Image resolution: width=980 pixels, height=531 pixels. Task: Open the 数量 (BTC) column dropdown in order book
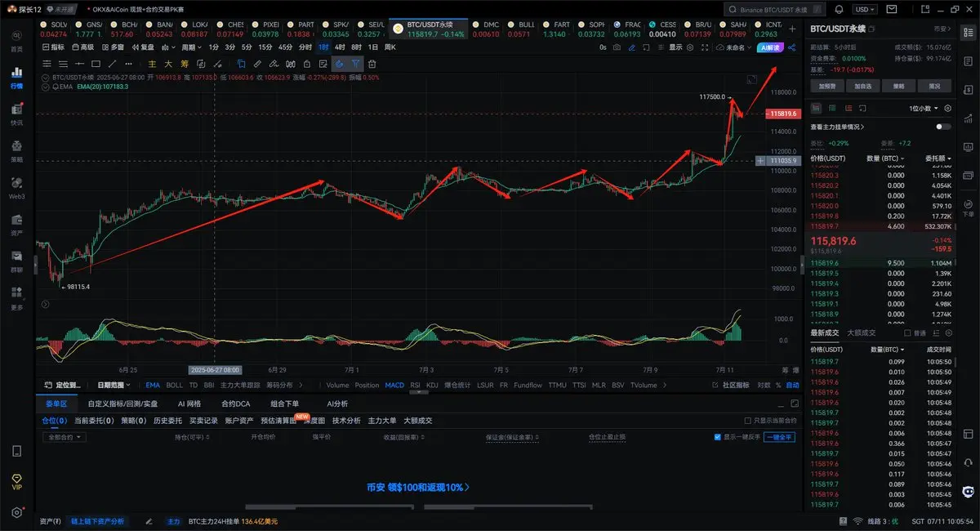885,158
